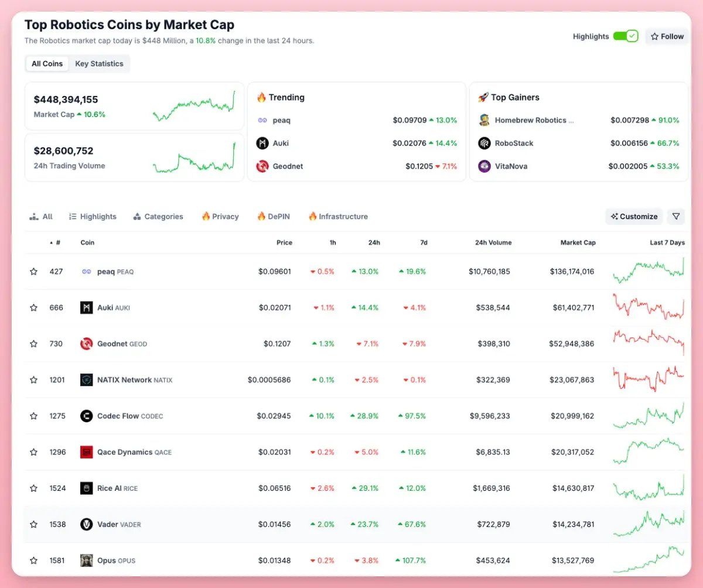703x588 pixels.
Task: Click the peaq coin logo in table
Action: (x=86, y=272)
